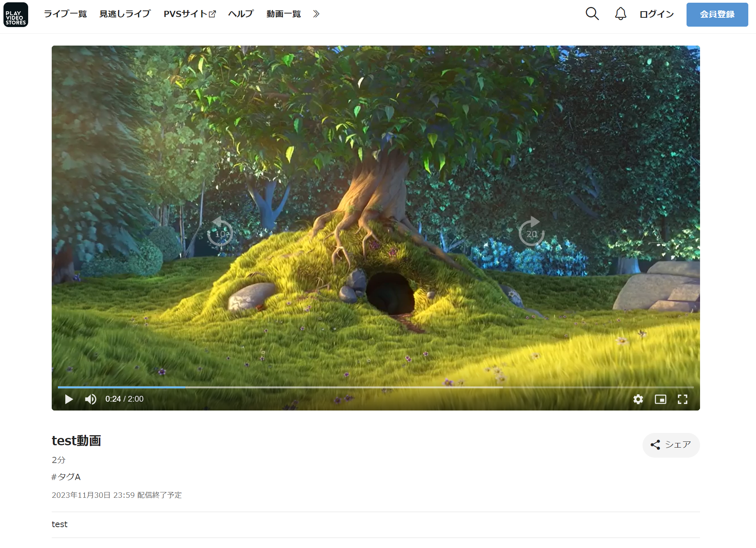Rewind 10 seconds icon on video

220,232
